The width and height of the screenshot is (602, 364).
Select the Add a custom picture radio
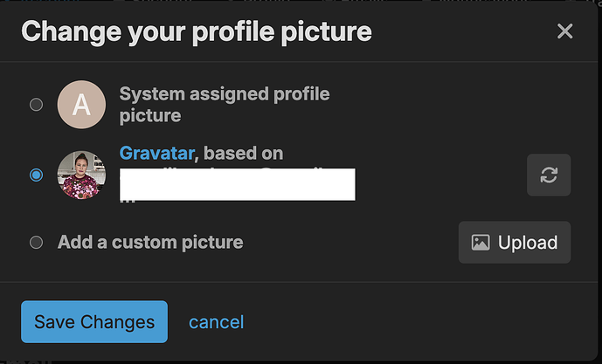click(36, 243)
